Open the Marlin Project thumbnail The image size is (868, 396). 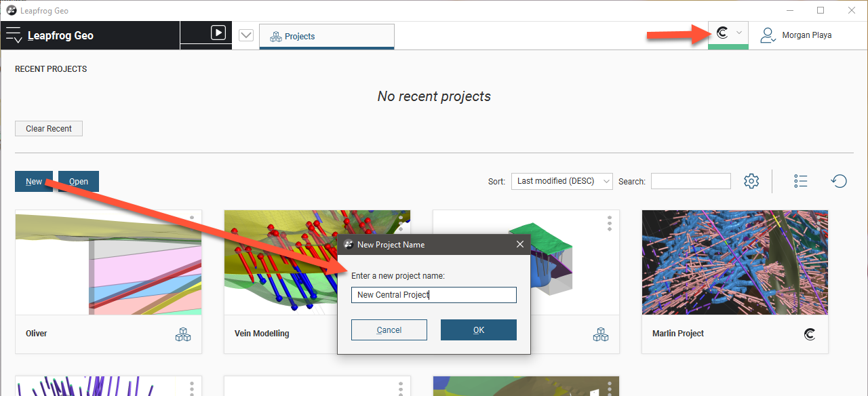[735, 262]
